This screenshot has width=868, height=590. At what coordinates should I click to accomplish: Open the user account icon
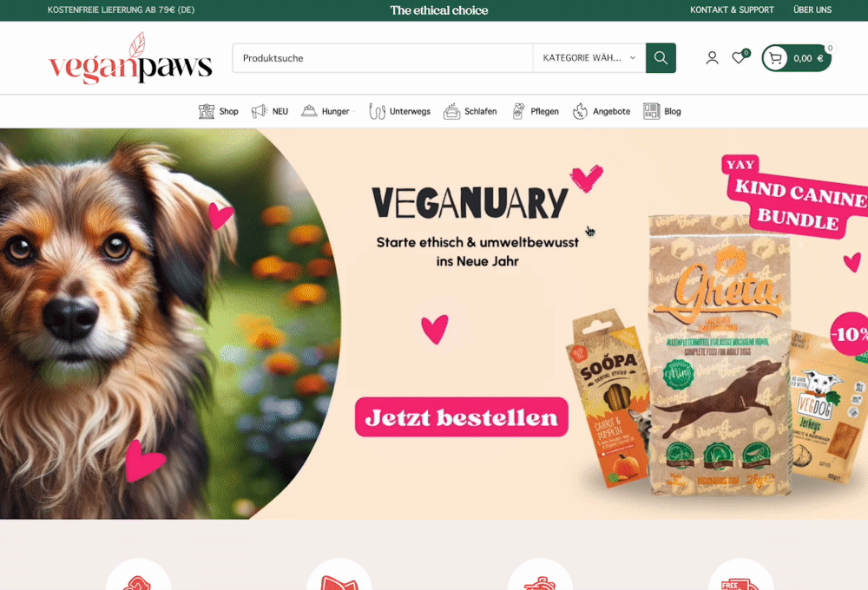coord(712,58)
